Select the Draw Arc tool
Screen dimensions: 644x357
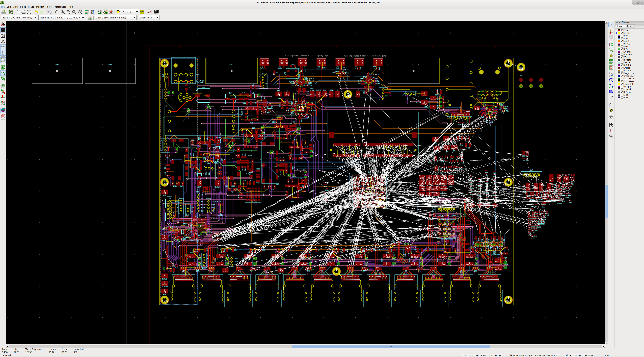[x=611, y=86]
